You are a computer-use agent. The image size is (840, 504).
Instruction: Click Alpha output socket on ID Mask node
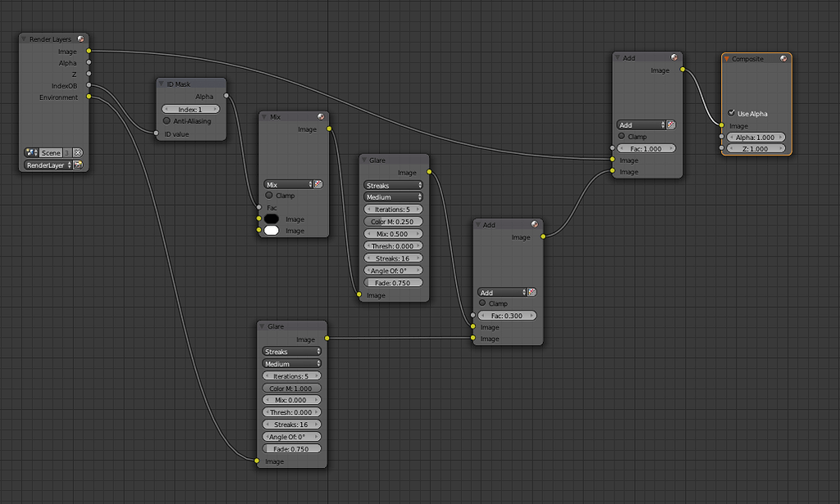tap(226, 96)
